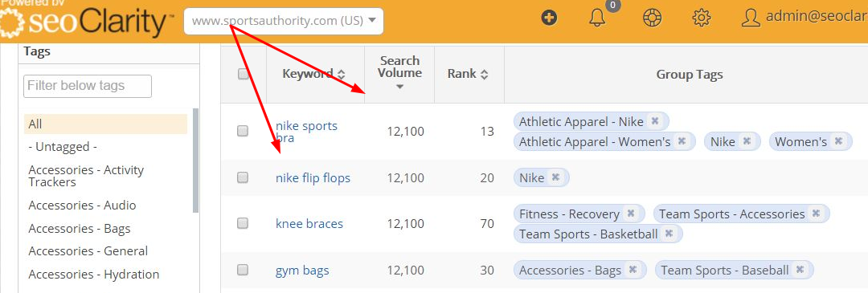The height and width of the screenshot is (293, 868).
Task: Open the notifications bell icon
Action: pyautogui.click(x=597, y=19)
